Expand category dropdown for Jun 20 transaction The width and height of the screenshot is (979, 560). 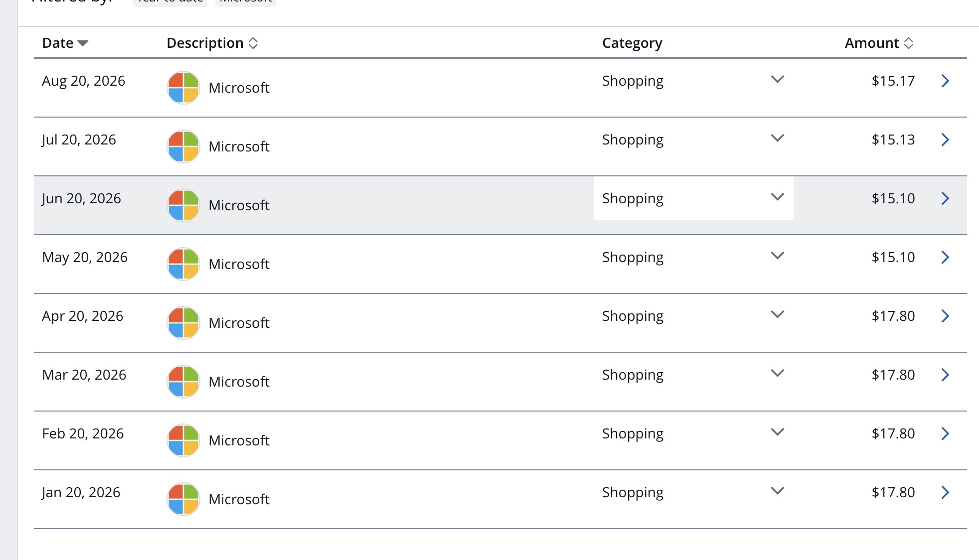pyautogui.click(x=778, y=197)
